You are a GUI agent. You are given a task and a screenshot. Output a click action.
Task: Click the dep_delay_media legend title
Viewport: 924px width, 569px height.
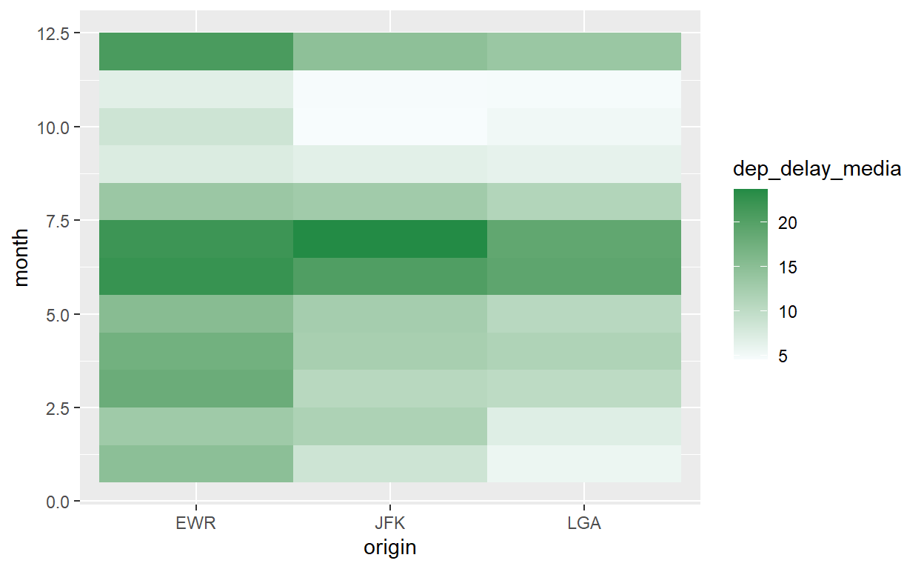click(817, 169)
